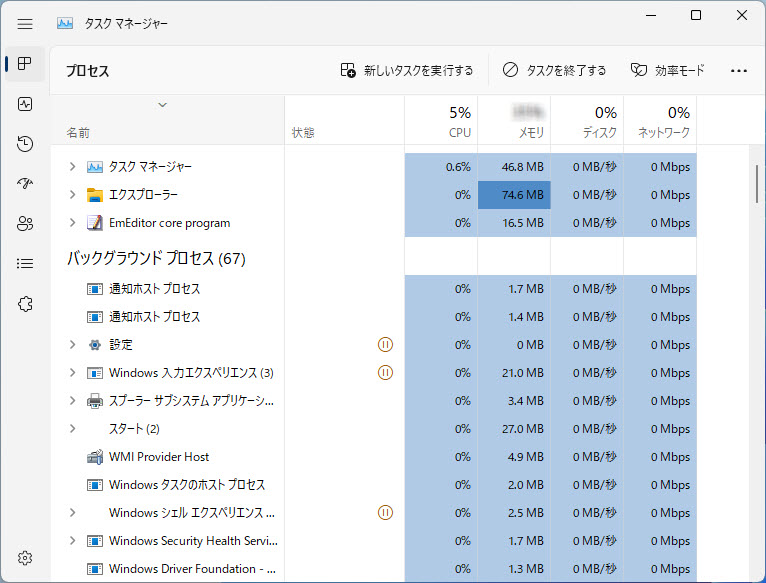Open the hamburger navigation menu
This screenshot has height=583, width=766.
pos(26,23)
